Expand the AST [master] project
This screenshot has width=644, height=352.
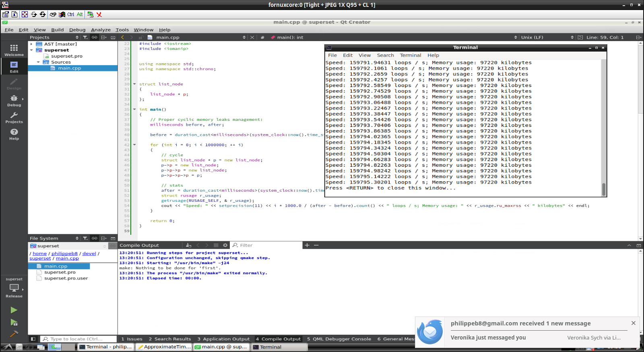(31, 44)
